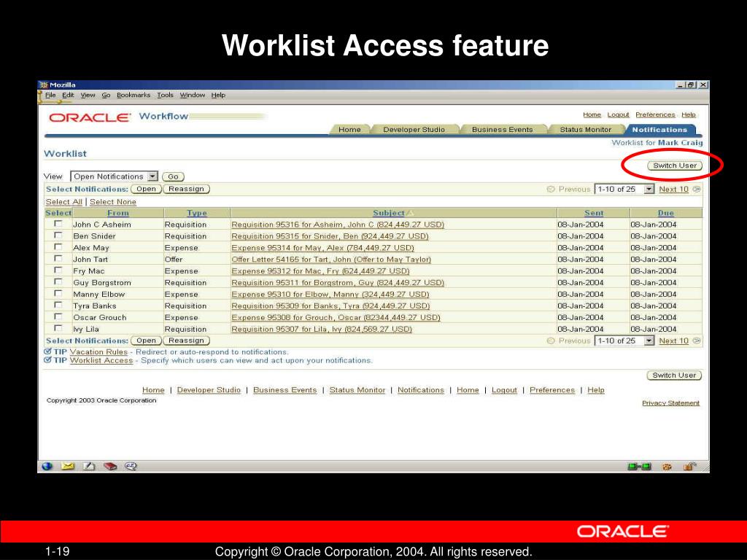Click the cookie icon in status bar
This screenshot has width=747, height=560.
(x=667, y=467)
